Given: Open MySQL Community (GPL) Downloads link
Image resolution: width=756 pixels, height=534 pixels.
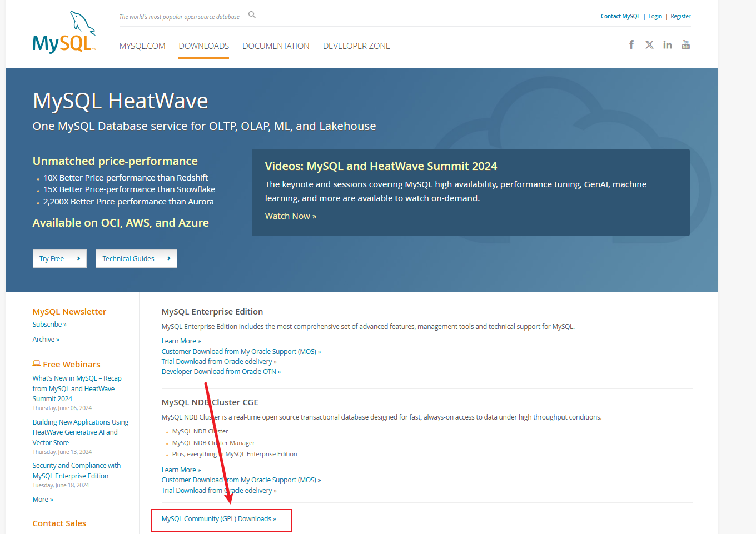Looking at the screenshot, I should 218,519.
